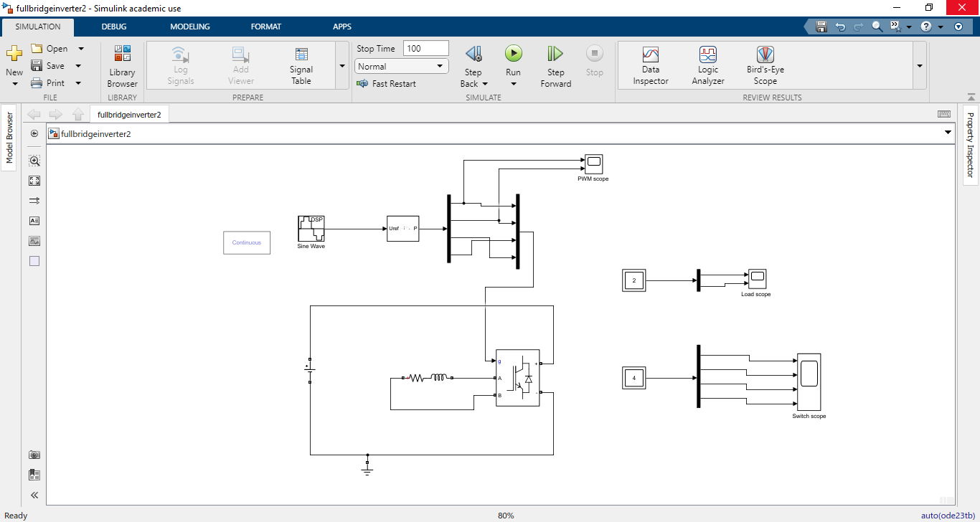980x522 pixels.
Task: Click the search magnifier in quick access toolbar
Action: [x=877, y=27]
